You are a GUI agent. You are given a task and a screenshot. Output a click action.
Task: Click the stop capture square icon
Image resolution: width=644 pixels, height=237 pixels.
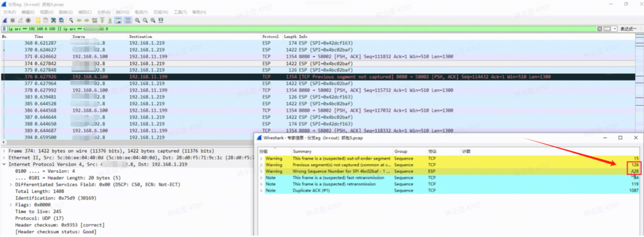click(x=13, y=20)
